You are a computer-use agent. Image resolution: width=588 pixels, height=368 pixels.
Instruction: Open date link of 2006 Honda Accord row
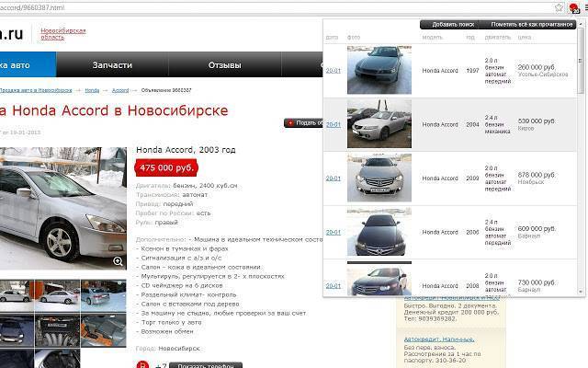click(x=333, y=232)
